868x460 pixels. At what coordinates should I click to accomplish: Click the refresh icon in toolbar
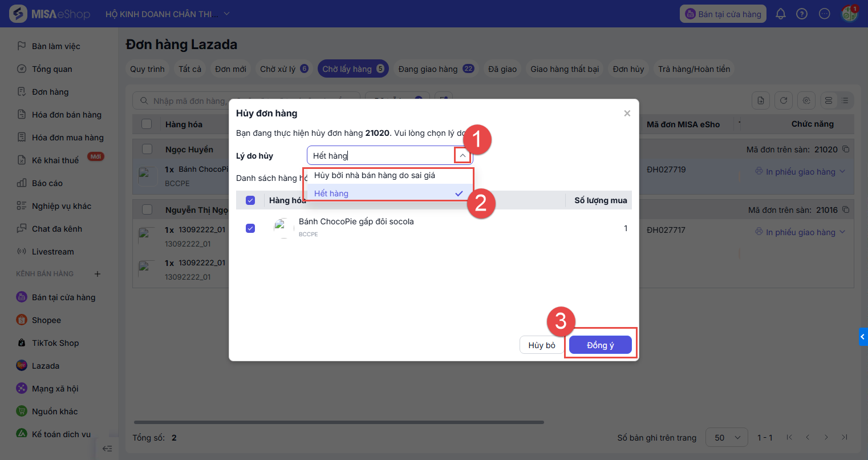[784, 100]
